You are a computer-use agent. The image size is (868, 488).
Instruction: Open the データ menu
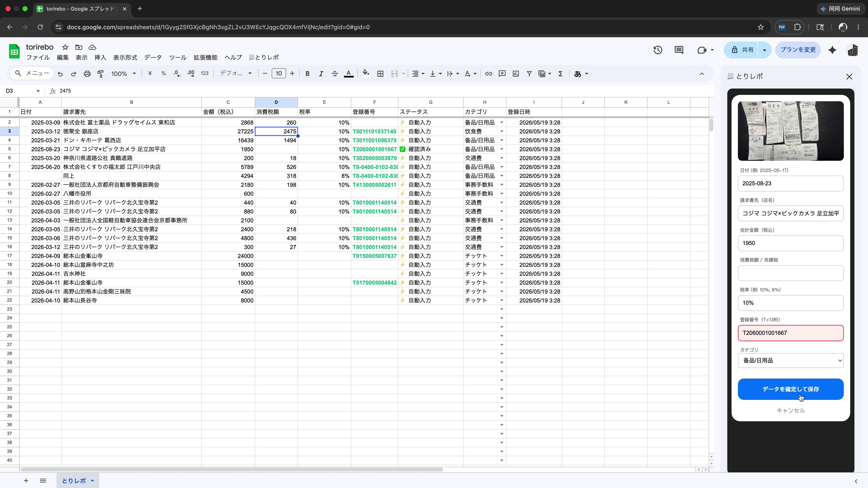153,58
